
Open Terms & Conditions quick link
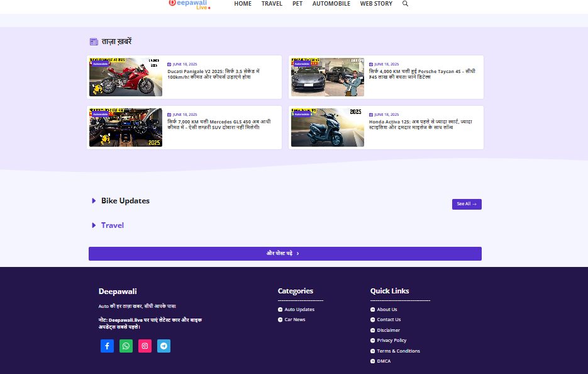pyautogui.click(x=398, y=351)
